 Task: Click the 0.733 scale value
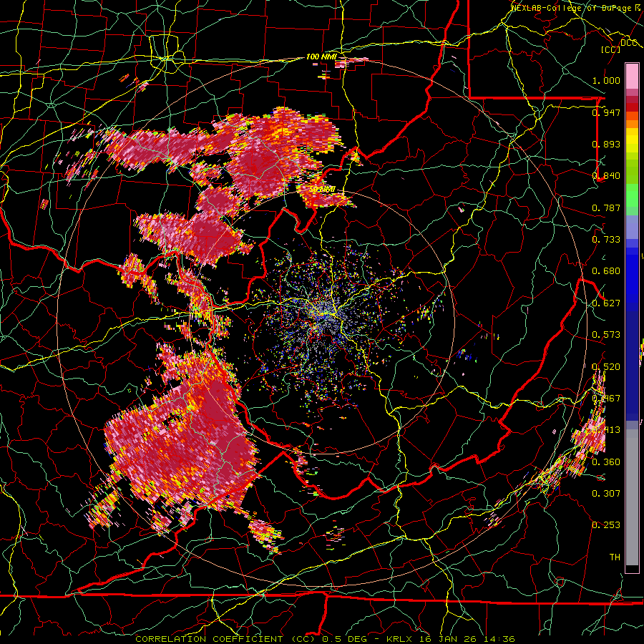606,239
